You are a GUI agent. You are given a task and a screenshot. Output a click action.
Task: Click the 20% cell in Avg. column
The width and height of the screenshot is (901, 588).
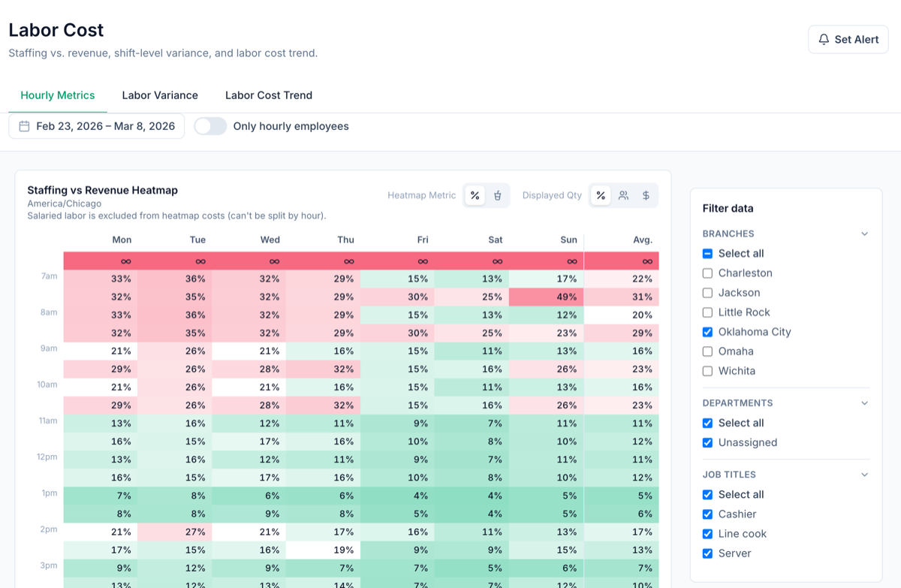coord(622,315)
